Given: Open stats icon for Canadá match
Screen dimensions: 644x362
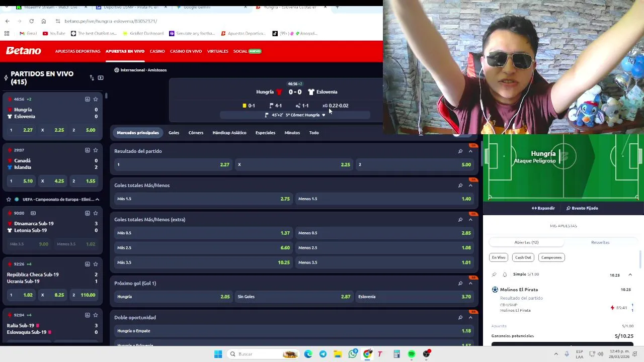Looking at the screenshot, I should coord(87,150).
